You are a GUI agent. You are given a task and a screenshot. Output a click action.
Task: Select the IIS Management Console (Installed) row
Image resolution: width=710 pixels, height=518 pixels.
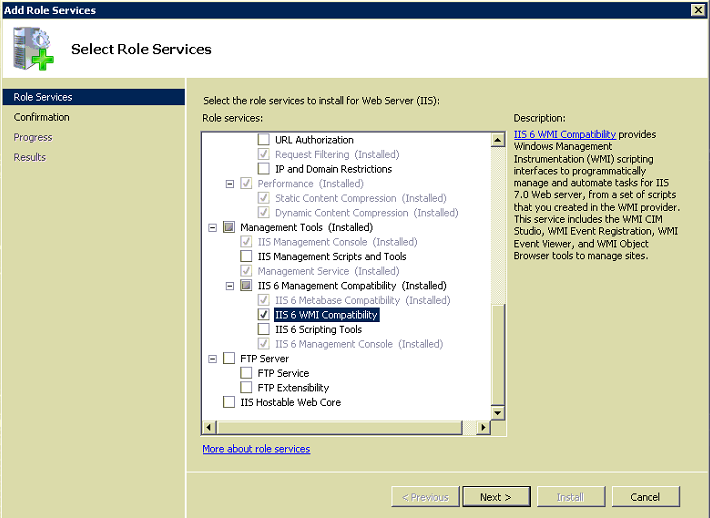(337, 242)
